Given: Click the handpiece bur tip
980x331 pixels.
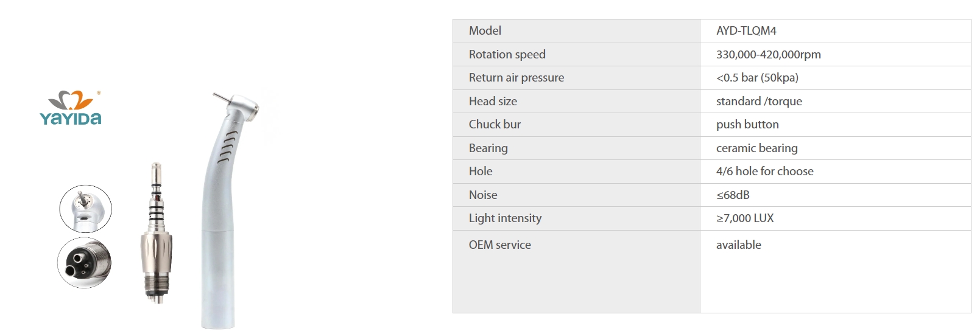Looking at the screenshot, I should pyautogui.click(x=220, y=97).
